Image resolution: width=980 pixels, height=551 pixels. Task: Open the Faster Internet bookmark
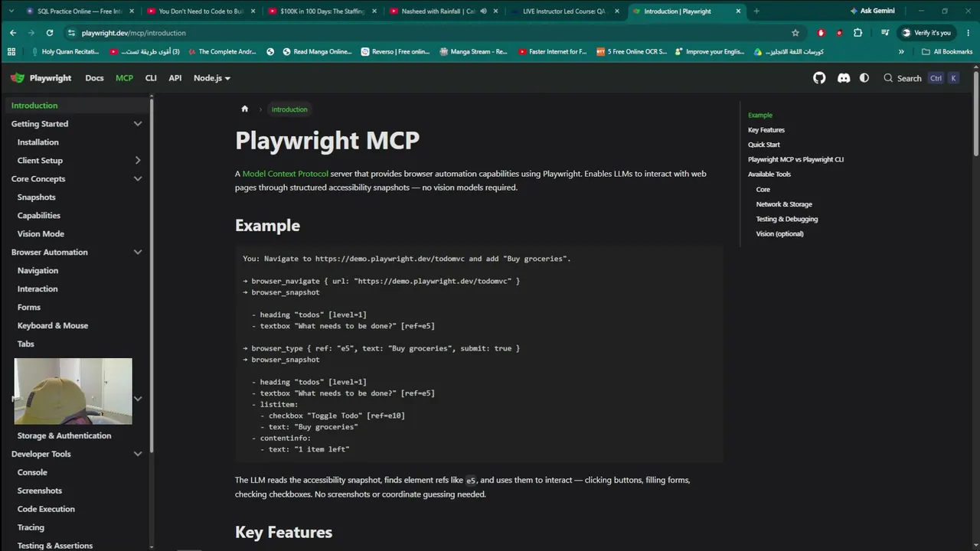[553, 52]
